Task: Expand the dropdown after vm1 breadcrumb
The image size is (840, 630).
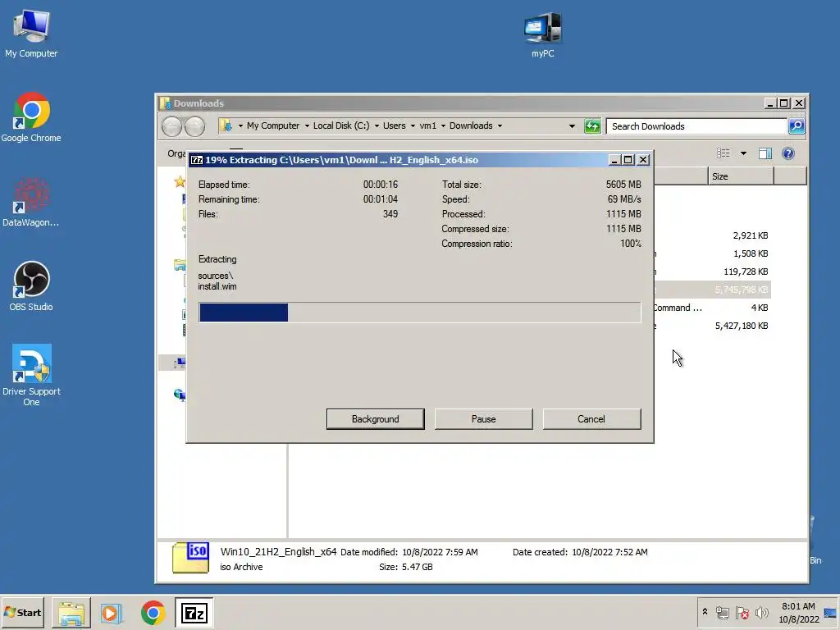Action: coord(443,126)
